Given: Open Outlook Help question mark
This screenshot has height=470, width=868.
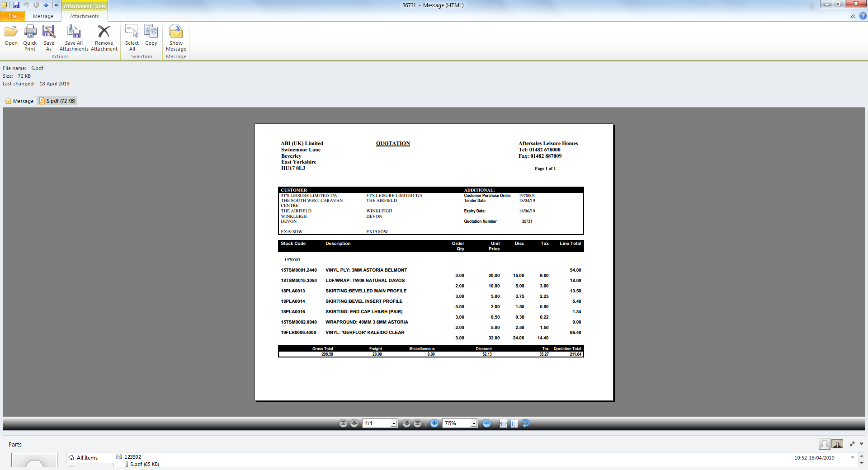Looking at the screenshot, I should point(863,16).
